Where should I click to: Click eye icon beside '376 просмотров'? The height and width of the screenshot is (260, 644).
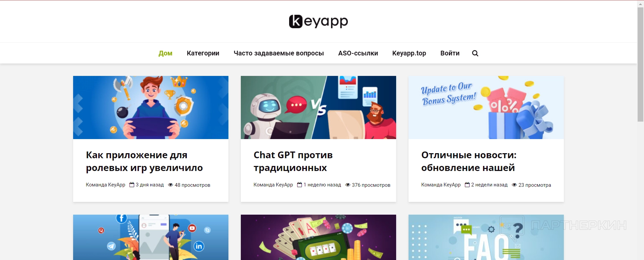pyautogui.click(x=348, y=185)
